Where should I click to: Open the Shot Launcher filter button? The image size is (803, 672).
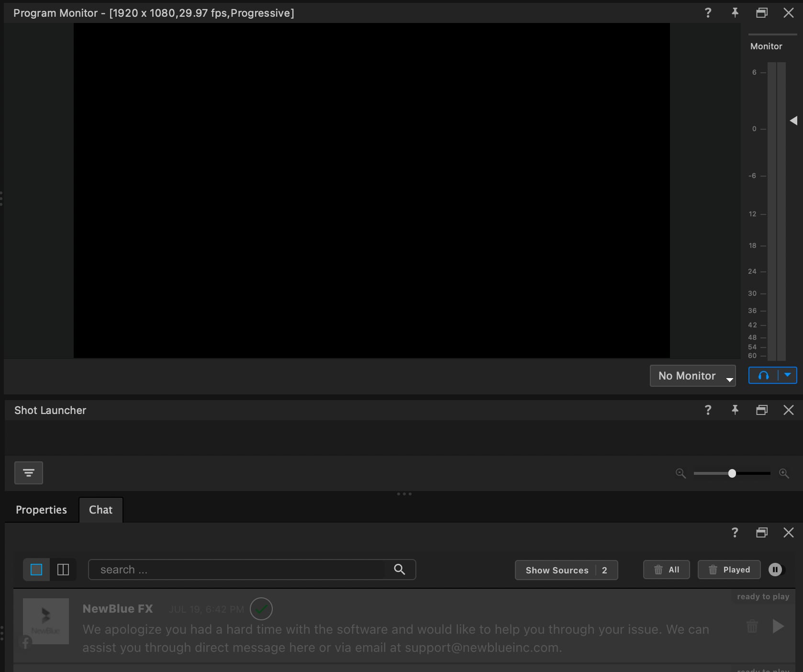29,473
